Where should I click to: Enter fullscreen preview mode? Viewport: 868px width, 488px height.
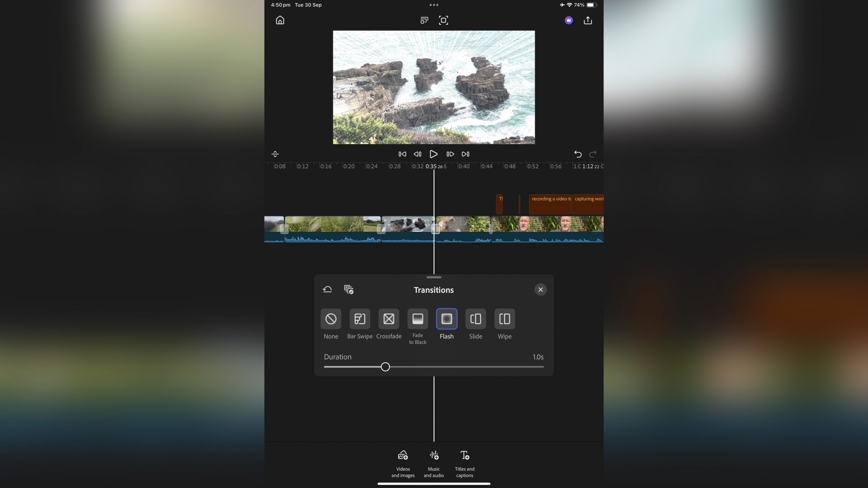(x=443, y=20)
